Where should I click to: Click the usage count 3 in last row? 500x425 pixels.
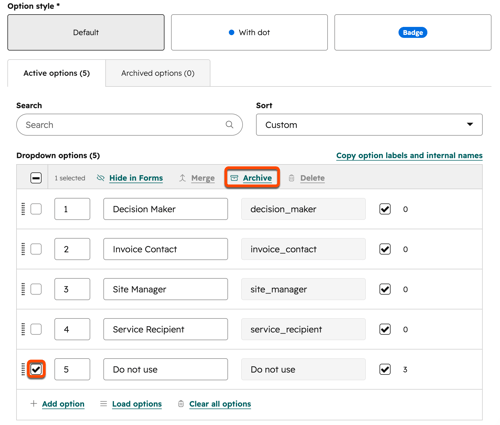point(405,369)
